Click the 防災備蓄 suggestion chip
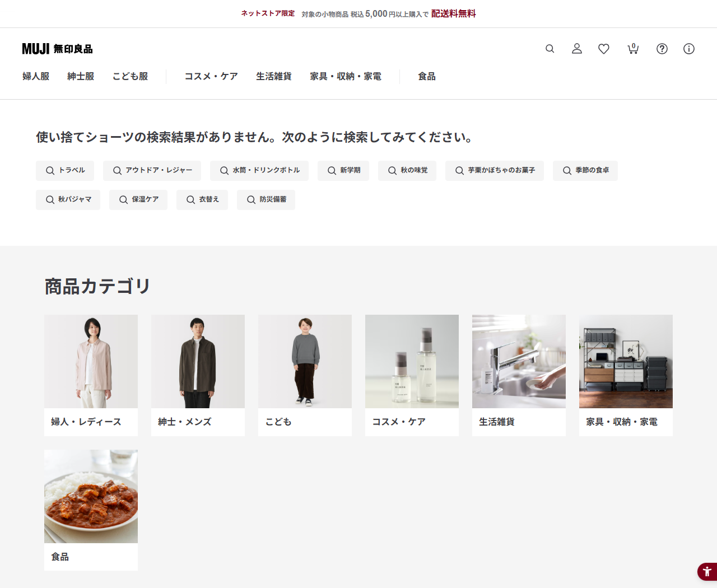717x588 pixels. tap(266, 199)
